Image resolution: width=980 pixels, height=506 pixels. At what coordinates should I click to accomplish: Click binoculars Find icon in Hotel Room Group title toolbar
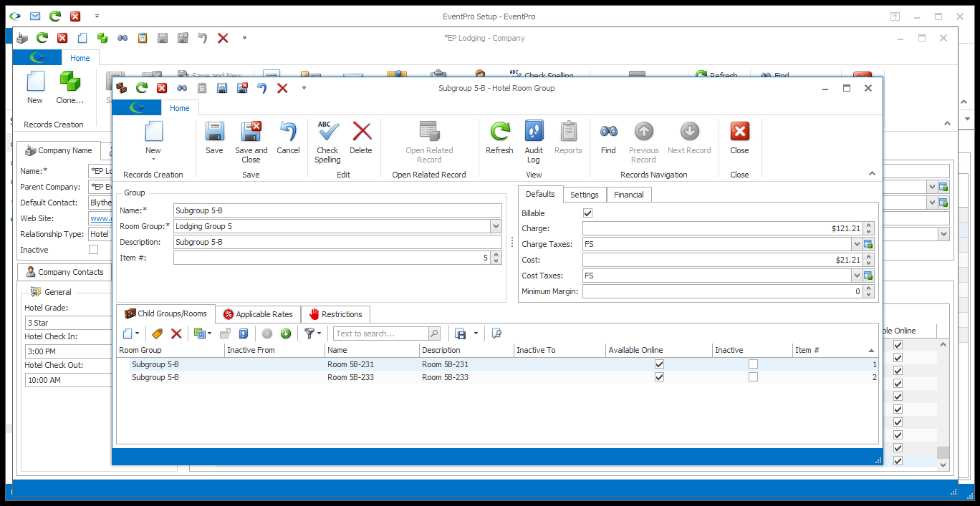(182, 88)
